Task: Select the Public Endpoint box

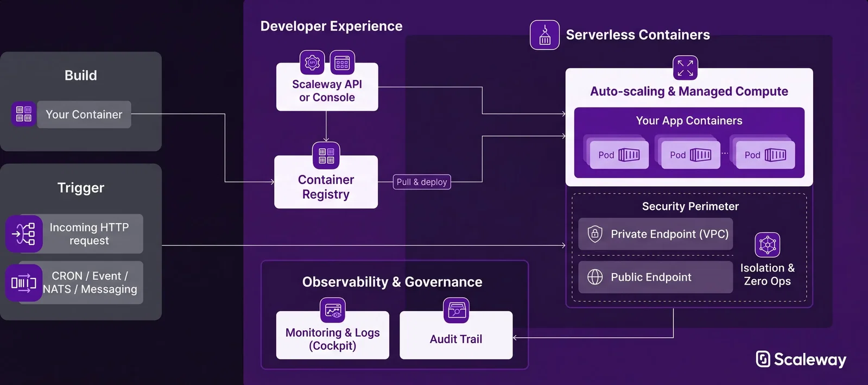Action: coord(656,277)
